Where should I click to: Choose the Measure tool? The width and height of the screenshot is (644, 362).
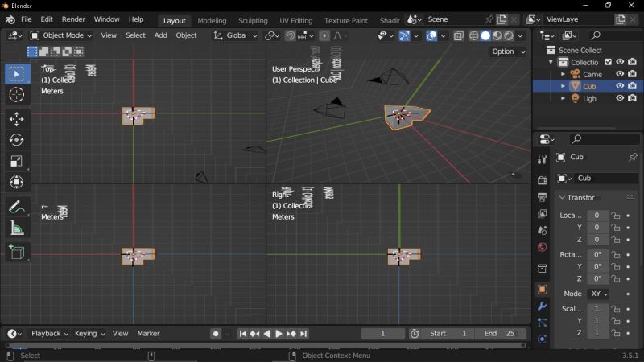point(17,228)
